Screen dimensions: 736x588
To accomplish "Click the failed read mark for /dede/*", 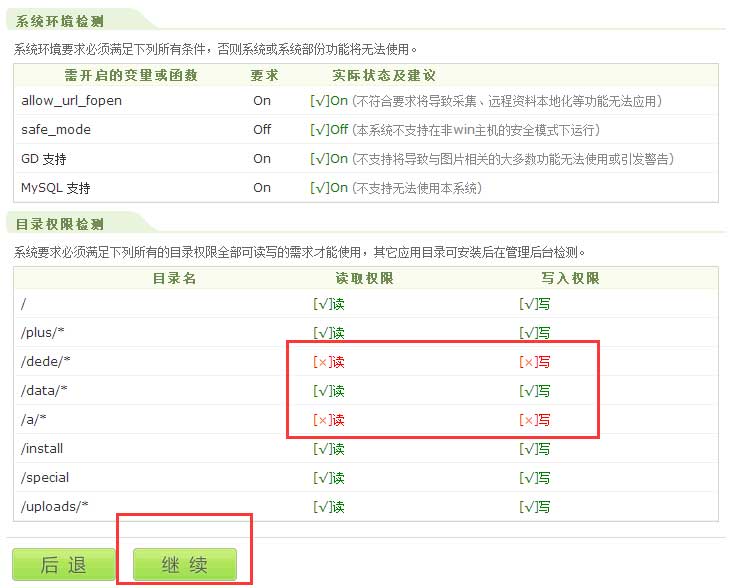I will pyautogui.click(x=329, y=362).
